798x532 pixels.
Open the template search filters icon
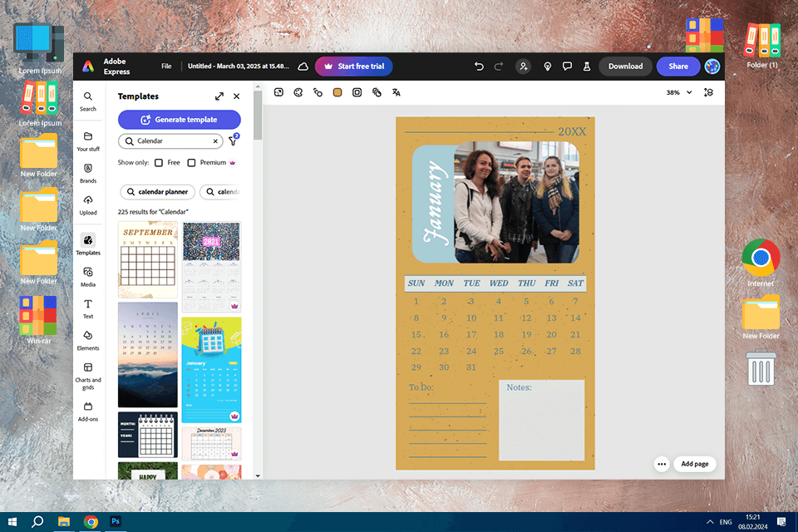(233, 140)
